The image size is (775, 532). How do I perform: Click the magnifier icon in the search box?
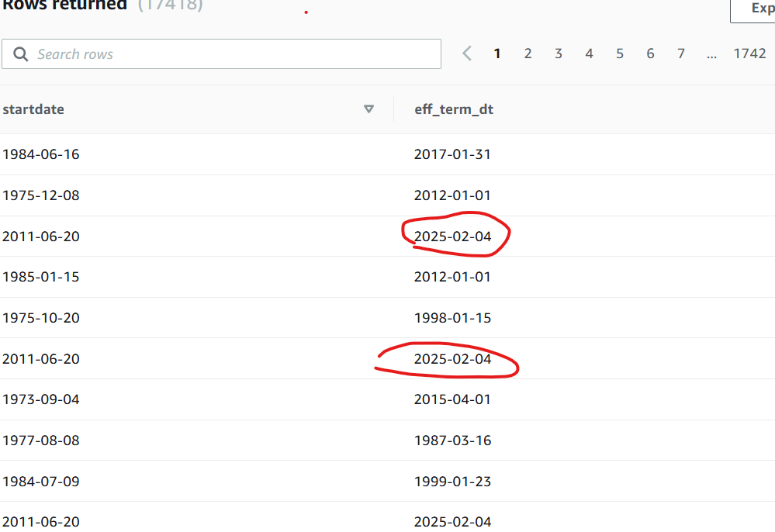click(x=19, y=54)
